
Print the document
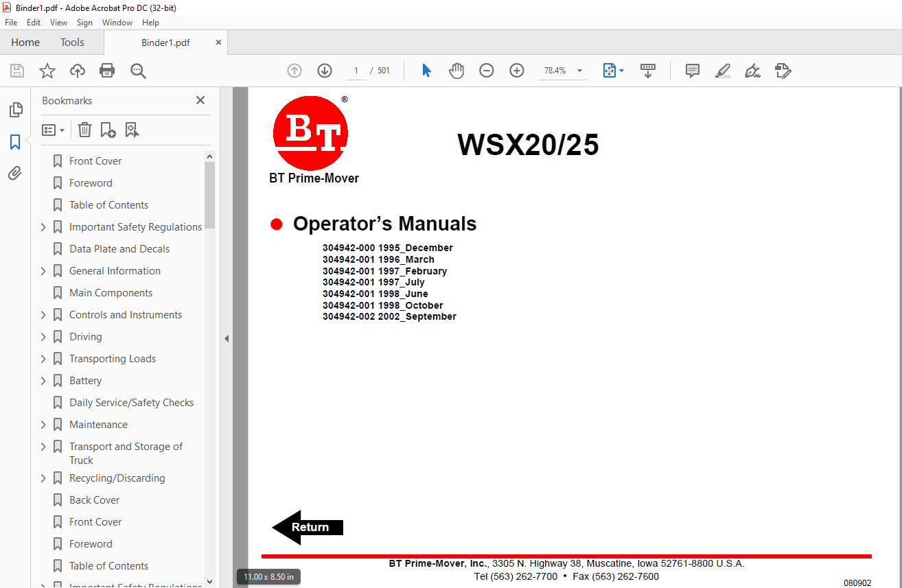(x=107, y=71)
